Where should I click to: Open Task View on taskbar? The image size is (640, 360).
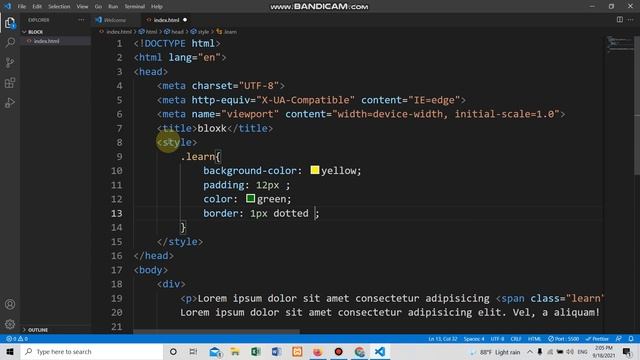[x=193, y=352]
